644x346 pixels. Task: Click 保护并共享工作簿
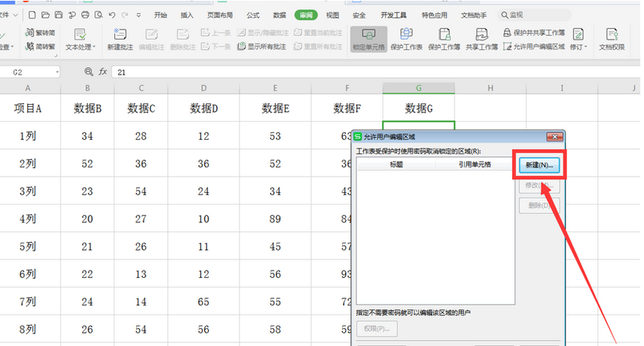tap(534, 32)
